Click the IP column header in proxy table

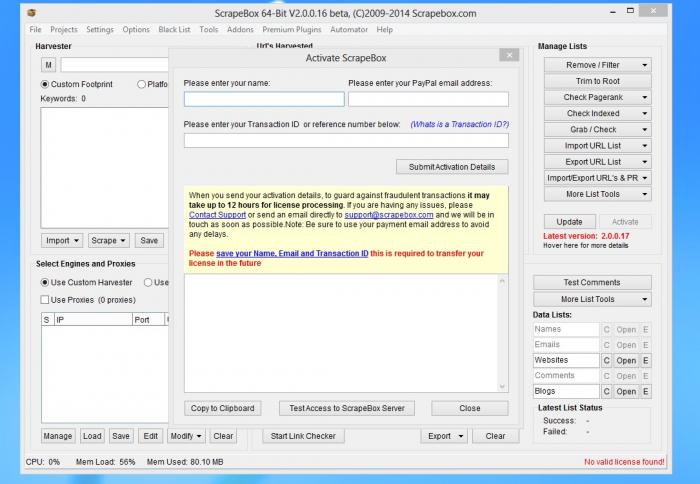(93, 320)
